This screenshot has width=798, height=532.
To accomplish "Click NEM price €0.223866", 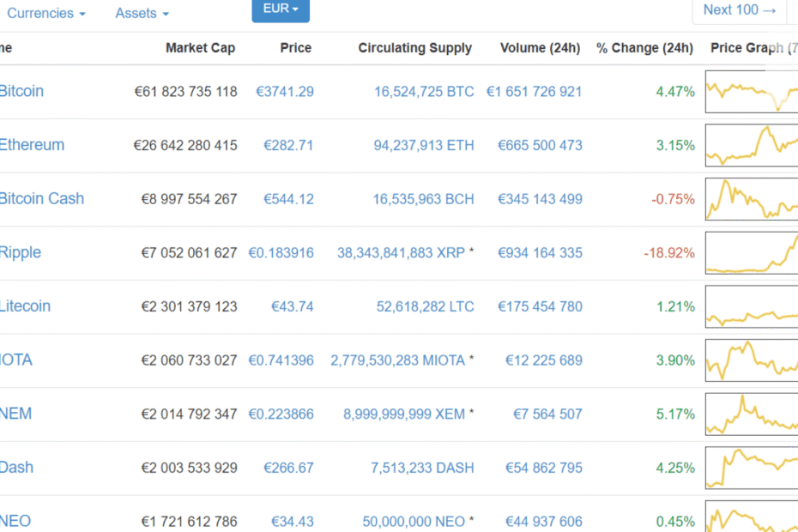I will click(x=281, y=414).
